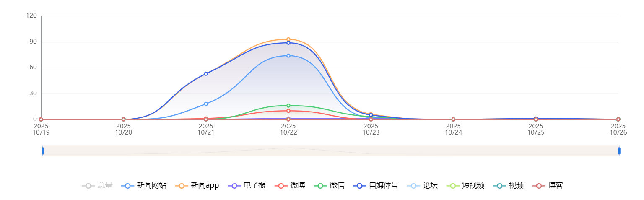Toggle the 总量 legend series
This screenshot has width=644, height=200.
click(x=97, y=186)
